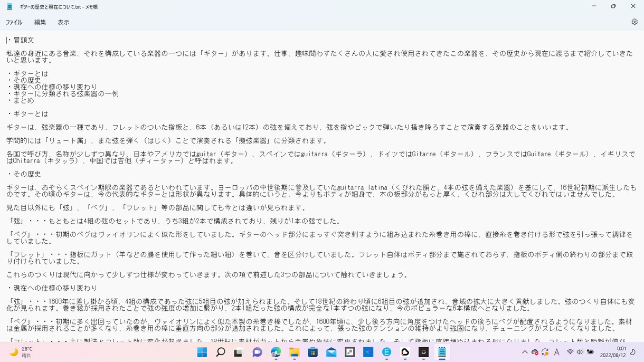Click line 「弦」・・・もともとは4組の弦

tap(175, 221)
